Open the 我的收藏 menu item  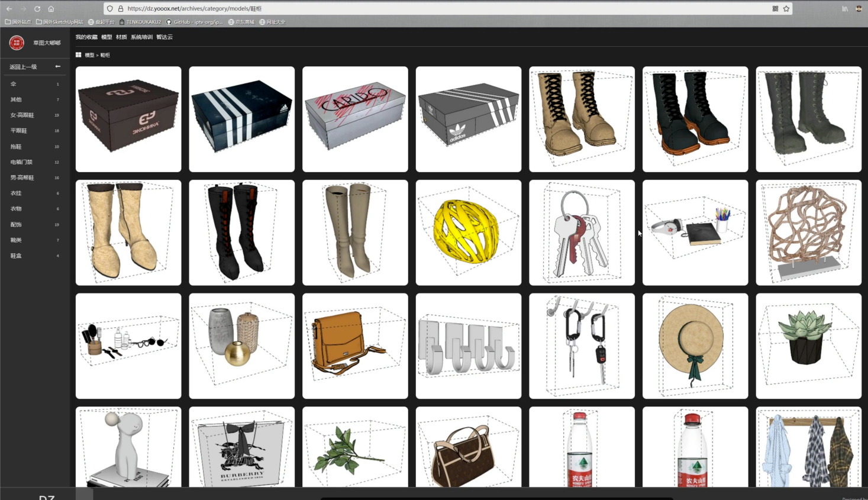point(86,37)
